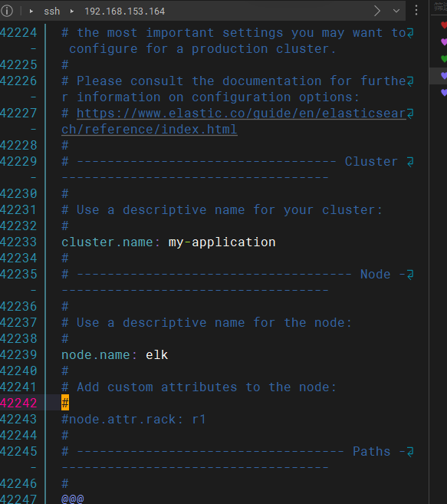
Task: Select the highlighted violet heart item
Action: [444, 76]
